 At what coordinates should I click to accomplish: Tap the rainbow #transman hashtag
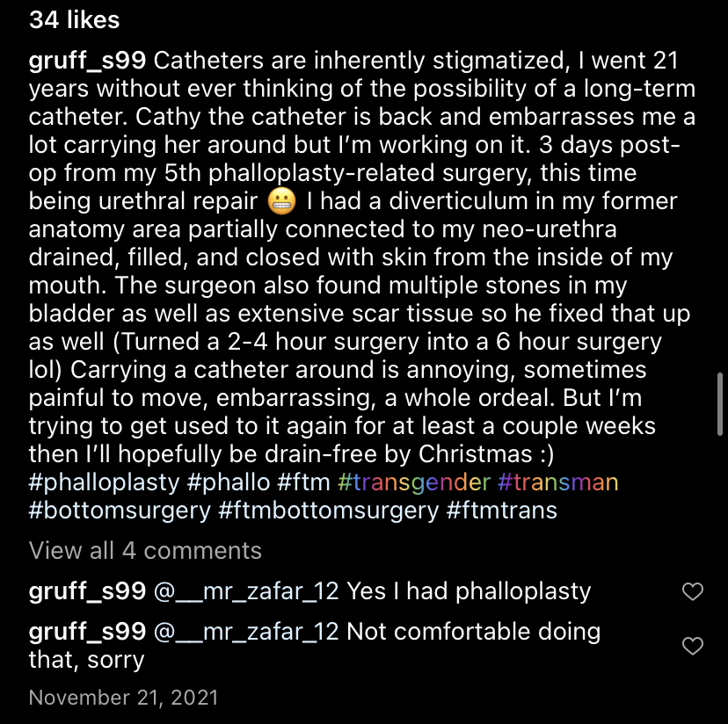[x=558, y=482]
